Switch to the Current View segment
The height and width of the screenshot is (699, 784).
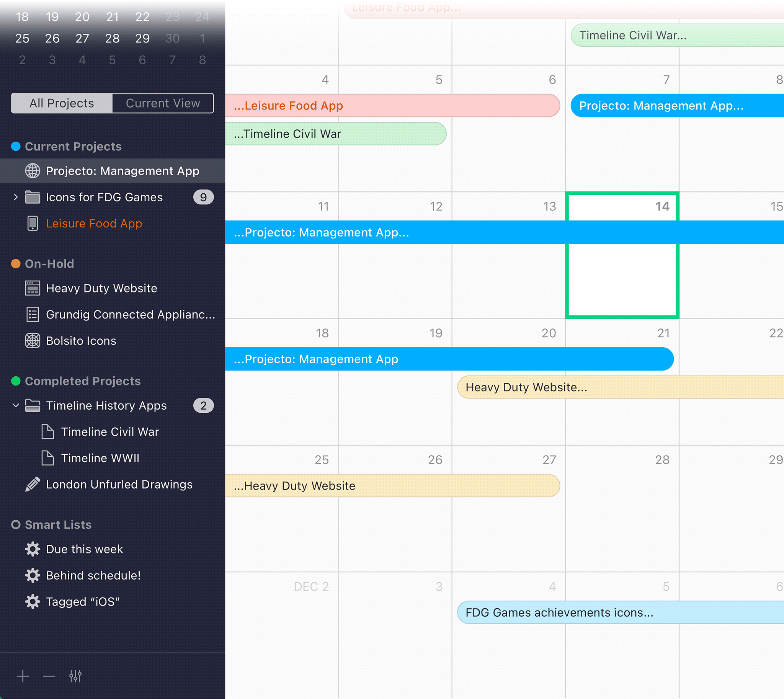click(x=163, y=103)
